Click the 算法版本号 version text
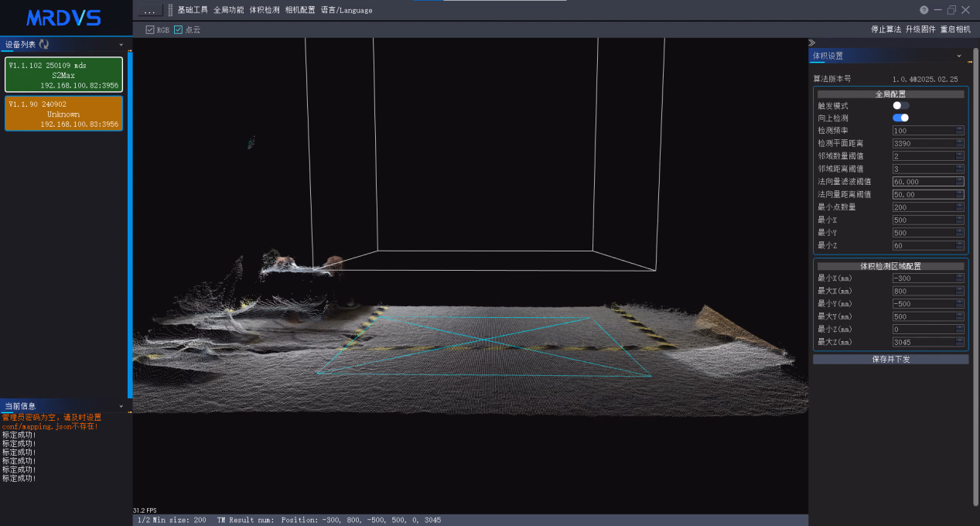The width and height of the screenshot is (980, 526). click(925, 79)
